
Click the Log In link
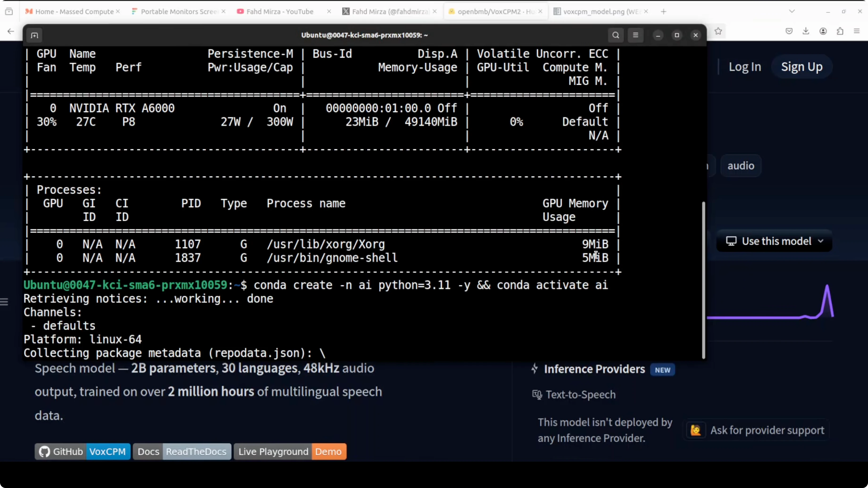point(745,67)
